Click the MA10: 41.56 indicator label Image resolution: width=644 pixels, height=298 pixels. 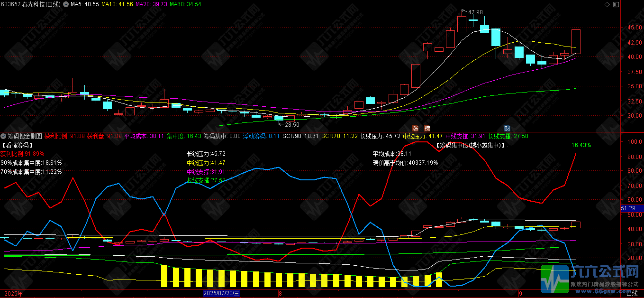pos(118,4)
